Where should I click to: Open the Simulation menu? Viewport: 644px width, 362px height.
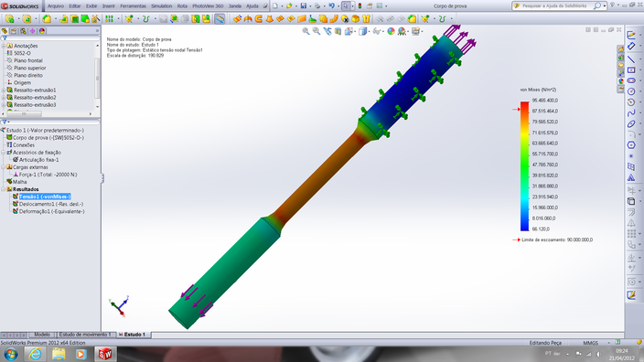click(161, 6)
